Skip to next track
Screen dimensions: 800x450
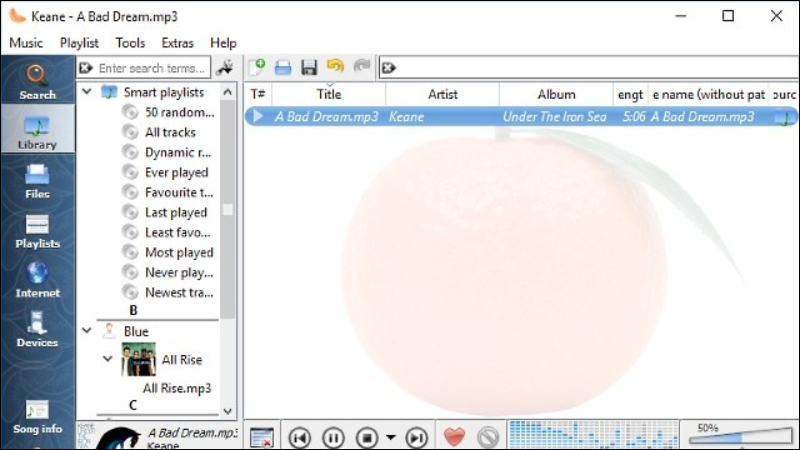416,437
